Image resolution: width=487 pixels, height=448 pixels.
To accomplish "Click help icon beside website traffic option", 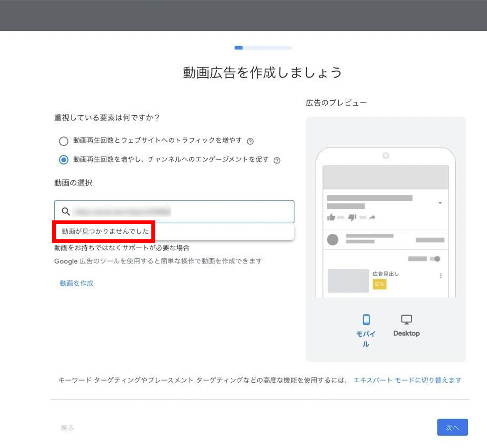I will point(250,141).
